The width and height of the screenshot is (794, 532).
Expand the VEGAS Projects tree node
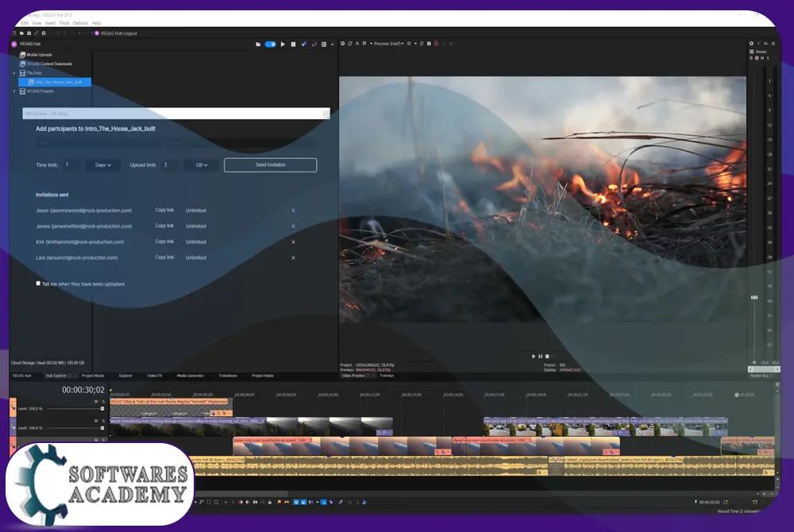14,91
